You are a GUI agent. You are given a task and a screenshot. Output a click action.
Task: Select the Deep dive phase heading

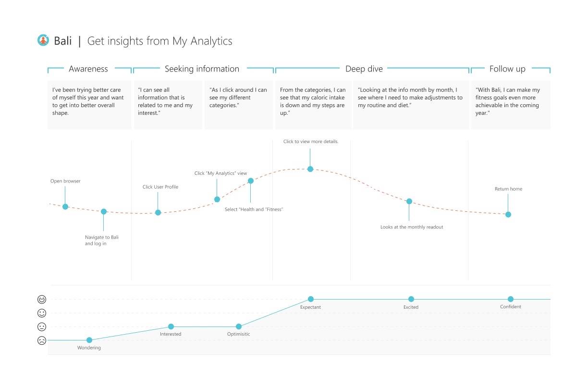coord(364,69)
